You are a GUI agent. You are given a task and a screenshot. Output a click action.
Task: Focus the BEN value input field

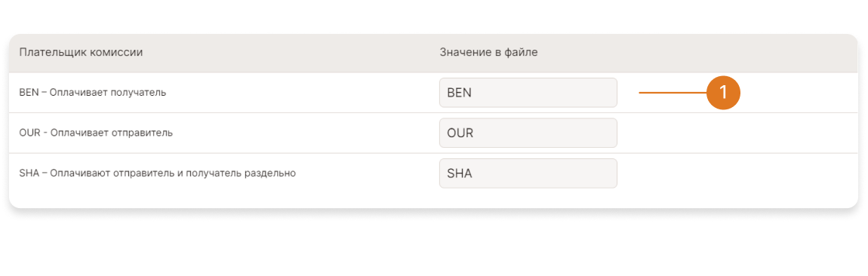528,92
